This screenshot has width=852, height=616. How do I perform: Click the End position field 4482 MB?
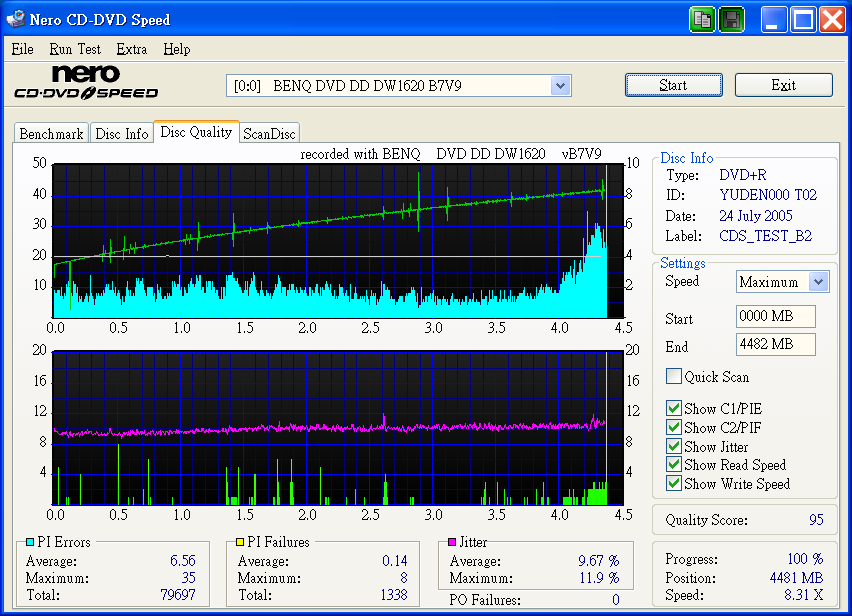tap(776, 344)
